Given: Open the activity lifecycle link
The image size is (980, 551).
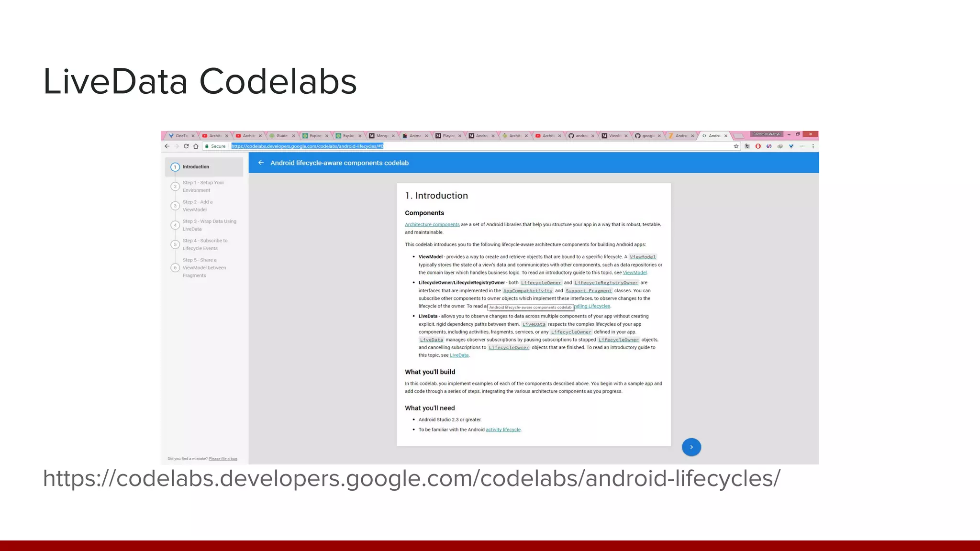Looking at the screenshot, I should point(503,430).
